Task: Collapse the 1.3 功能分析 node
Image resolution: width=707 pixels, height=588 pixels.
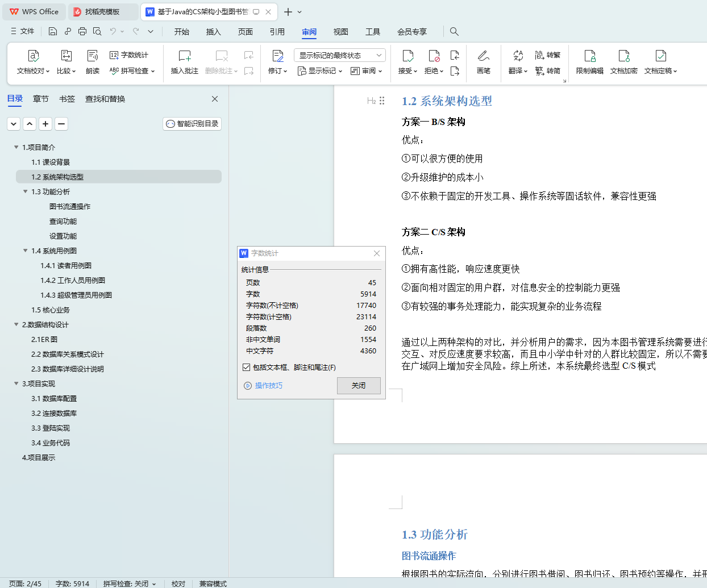Action: (25, 191)
